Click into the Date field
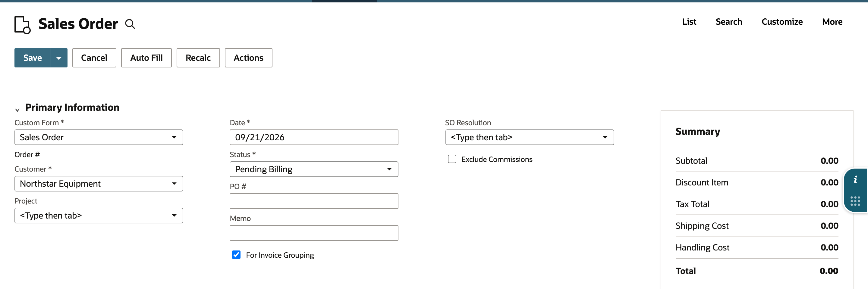Image resolution: width=868 pixels, height=289 pixels. click(x=314, y=137)
